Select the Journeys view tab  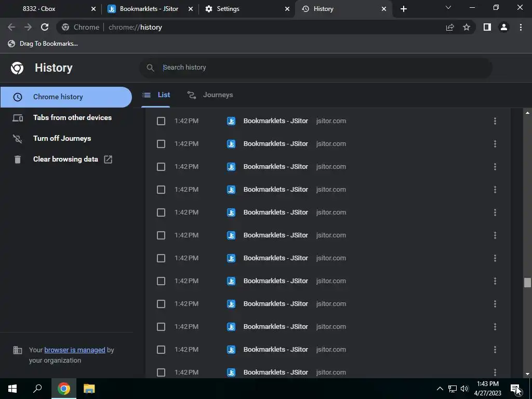(210, 95)
